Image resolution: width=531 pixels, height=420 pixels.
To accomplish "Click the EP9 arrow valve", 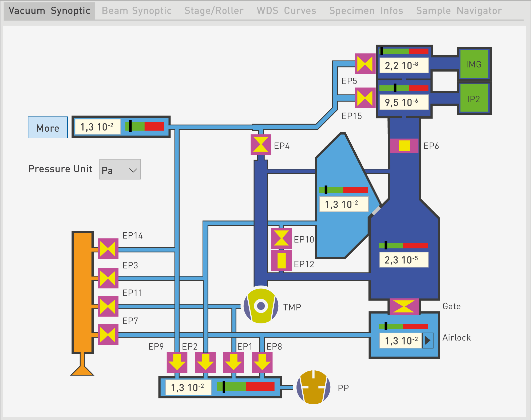I will (x=177, y=362).
